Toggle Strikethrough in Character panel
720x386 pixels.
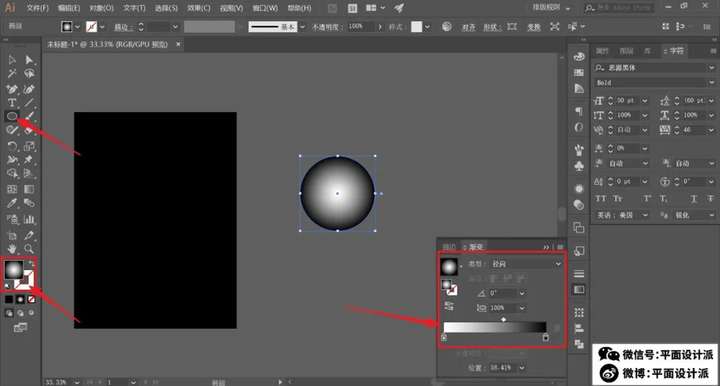click(710, 199)
